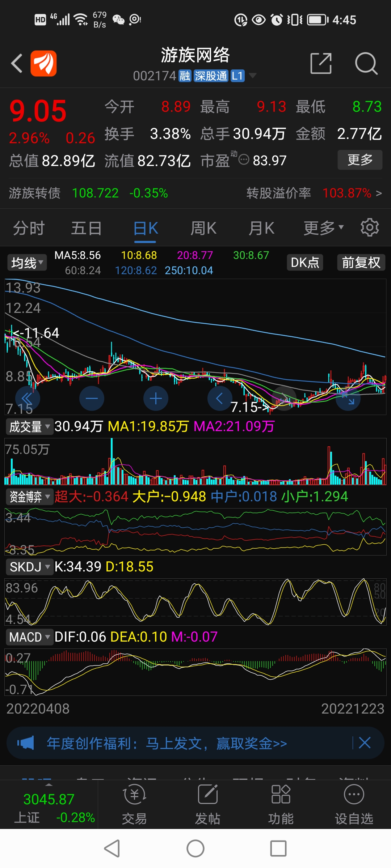Tap the SKDJ oscillator chart panel

(195, 602)
